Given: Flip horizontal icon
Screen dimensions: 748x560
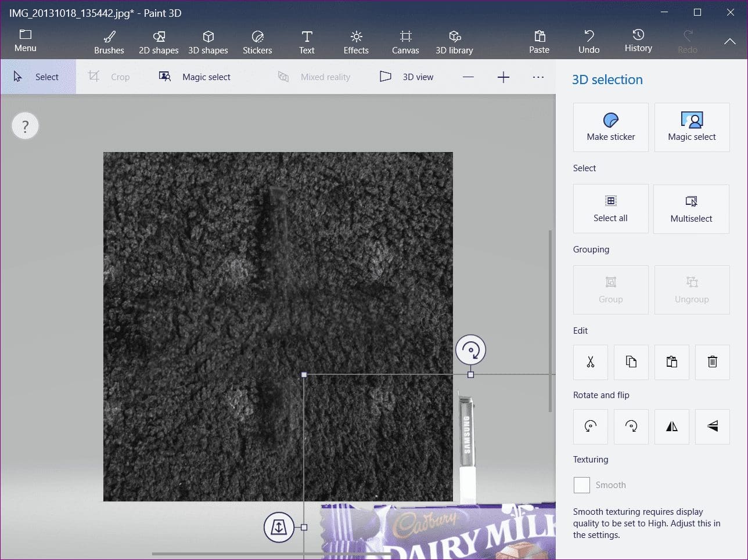Looking at the screenshot, I should click(x=672, y=427).
